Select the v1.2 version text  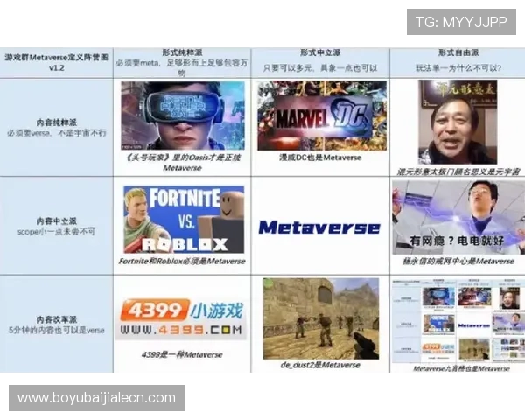56,67
